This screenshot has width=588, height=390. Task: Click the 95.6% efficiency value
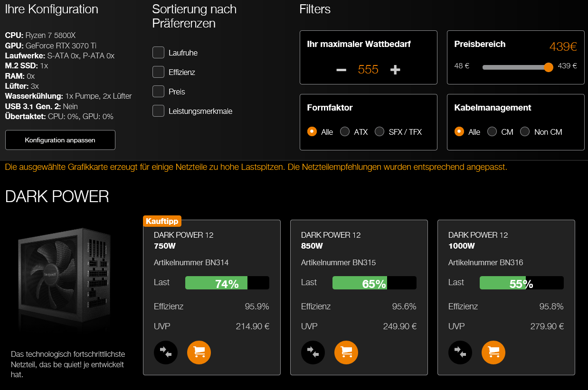click(x=404, y=306)
